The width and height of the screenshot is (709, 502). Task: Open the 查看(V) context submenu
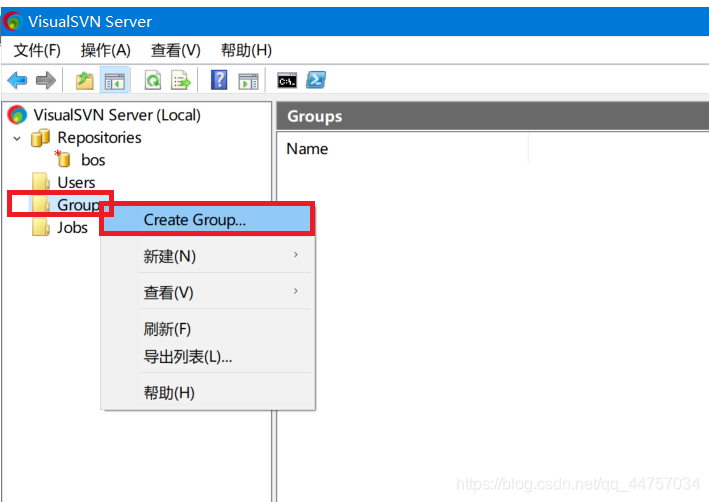pyautogui.click(x=208, y=293)
